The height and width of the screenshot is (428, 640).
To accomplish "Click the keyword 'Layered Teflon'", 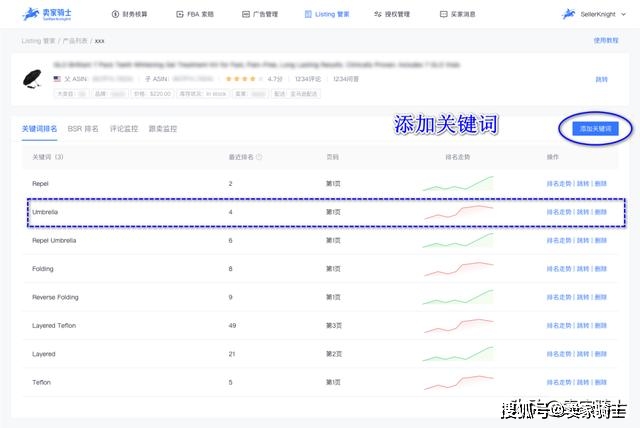I will [x=54, y=326].
